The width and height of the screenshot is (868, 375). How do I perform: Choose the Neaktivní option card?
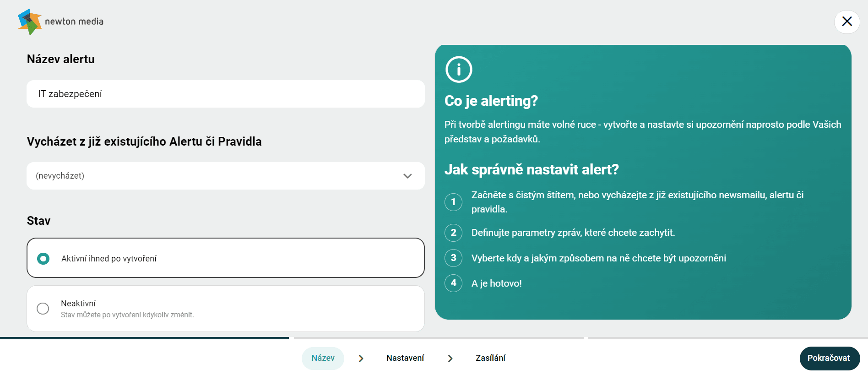click(226, 309)
